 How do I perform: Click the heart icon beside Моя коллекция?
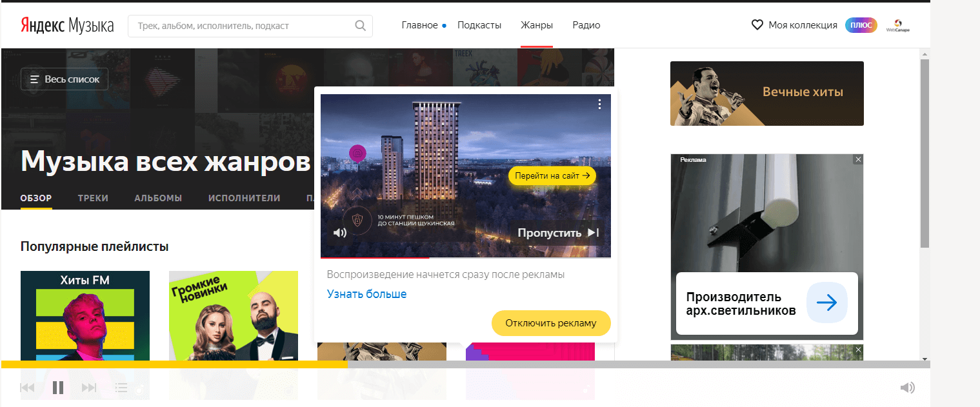[x=757, y=25]
